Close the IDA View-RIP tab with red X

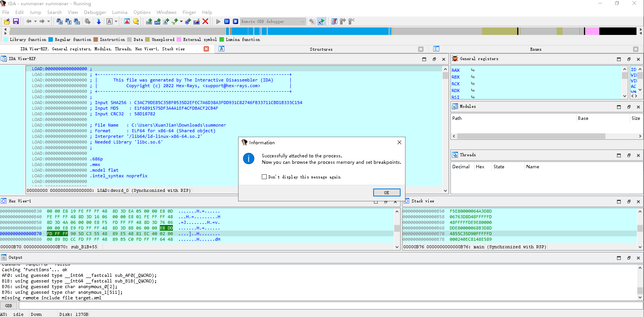(206, 49)
